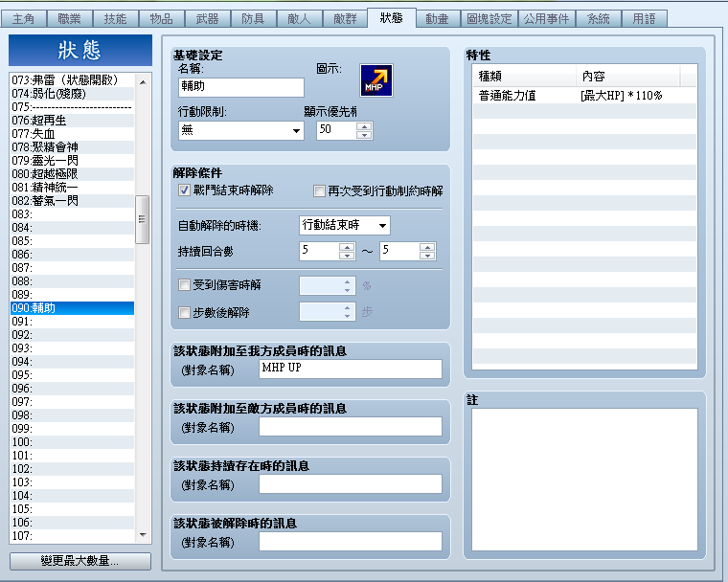The width and height of the screenshot is (728, 582).
Task: Open the 自動解除的時機 dropdown
Action: point(345,226)
